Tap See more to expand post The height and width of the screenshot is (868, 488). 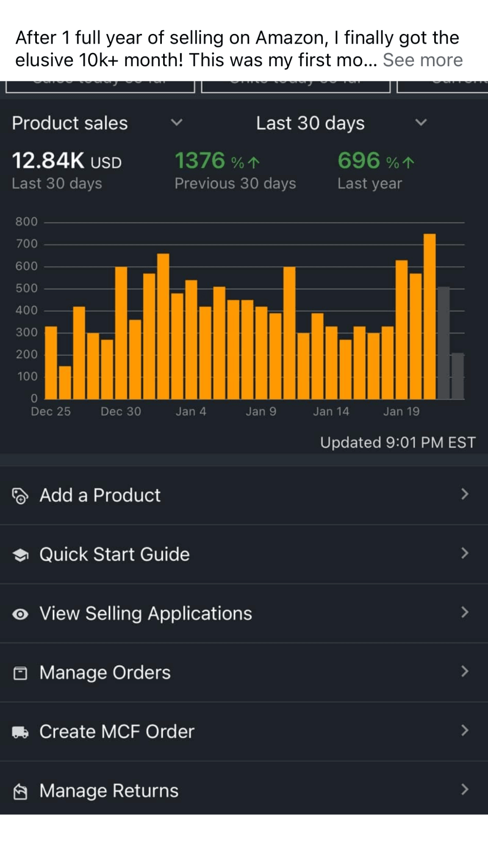(x=422, y=60)
